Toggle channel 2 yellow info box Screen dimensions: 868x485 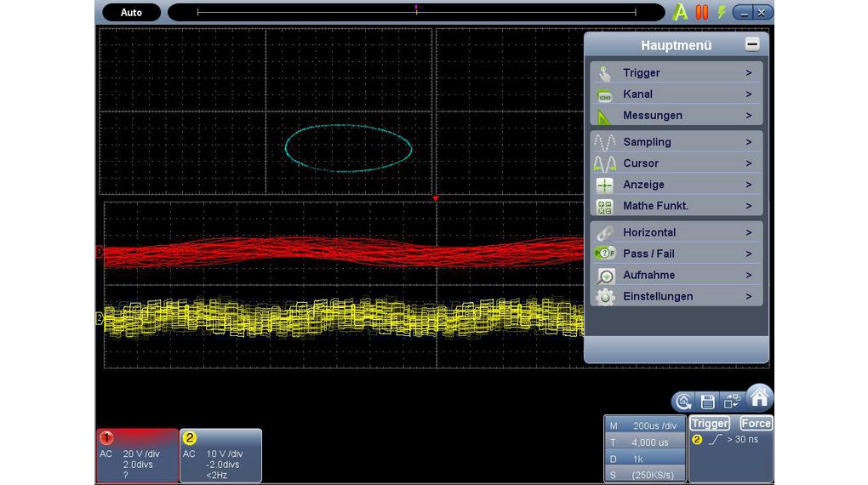pyautogui.click(x=220, y=455)
